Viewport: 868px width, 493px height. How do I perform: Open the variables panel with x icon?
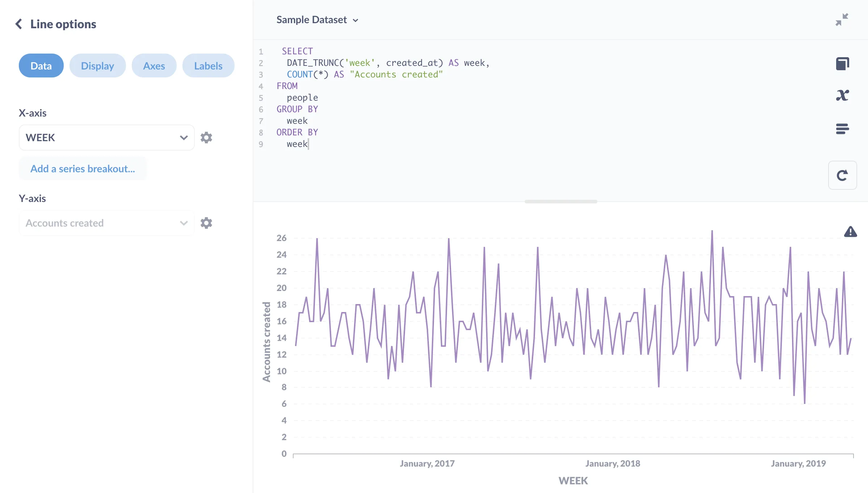pyautogui.click(x=842, y=96)
